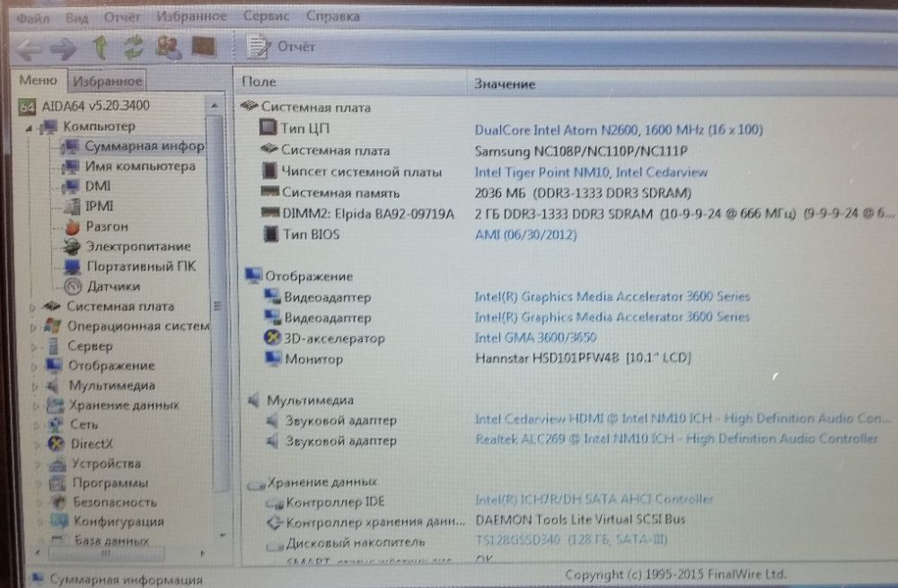Open the Отчет menu
This screenshot has width=898, height=588.
122,18
